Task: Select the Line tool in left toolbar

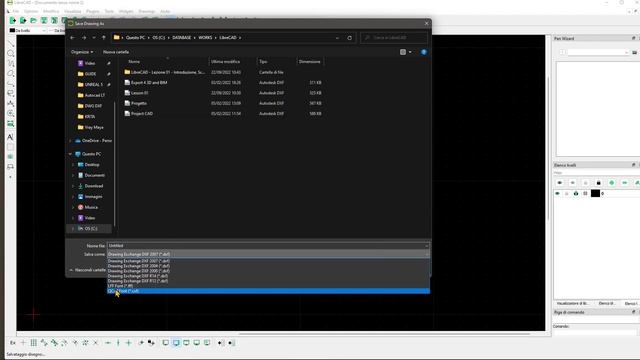Action: click(11, 44)
